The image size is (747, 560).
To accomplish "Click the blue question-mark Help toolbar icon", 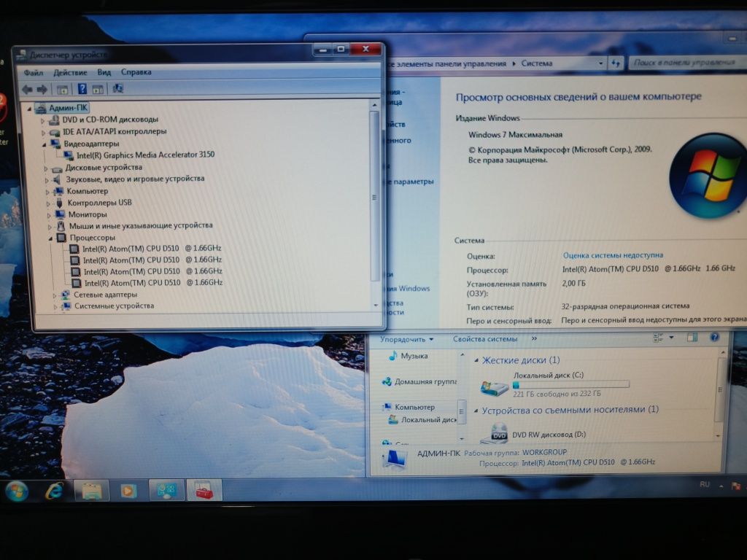I will [x=82, y=88].
